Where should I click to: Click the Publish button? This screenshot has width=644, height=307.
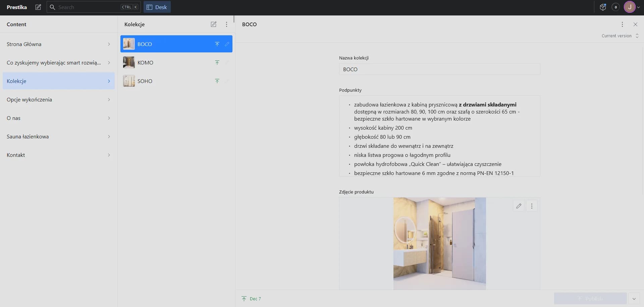(x=590, y=299)
